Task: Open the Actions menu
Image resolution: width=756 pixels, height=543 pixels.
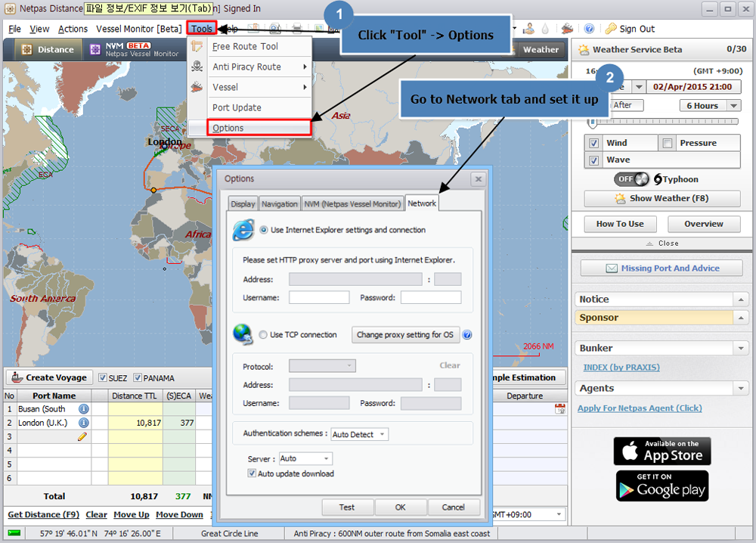Action: 73,29
